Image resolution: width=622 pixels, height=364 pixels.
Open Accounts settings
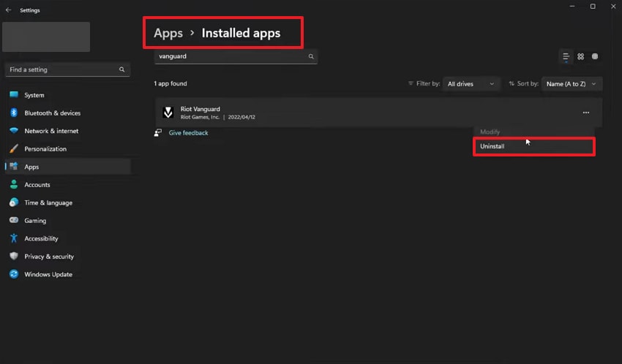tap(68, 184)
